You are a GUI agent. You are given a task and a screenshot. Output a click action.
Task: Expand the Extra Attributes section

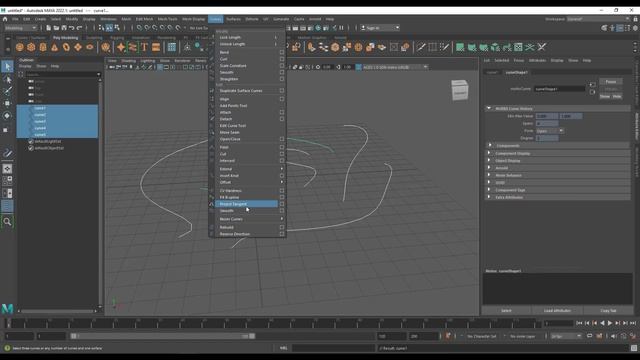(x=489, y=197)
